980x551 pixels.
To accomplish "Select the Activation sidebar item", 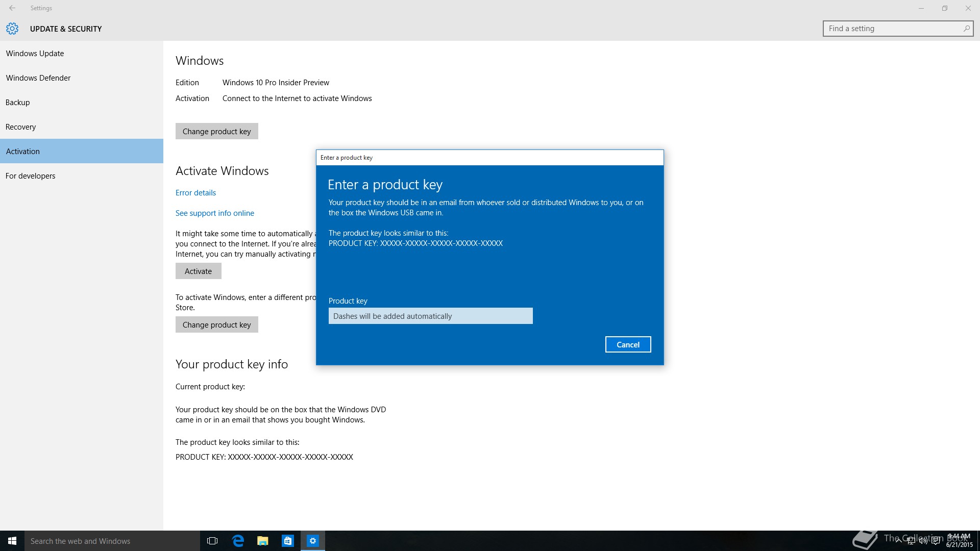I will [x=82, y=152].
